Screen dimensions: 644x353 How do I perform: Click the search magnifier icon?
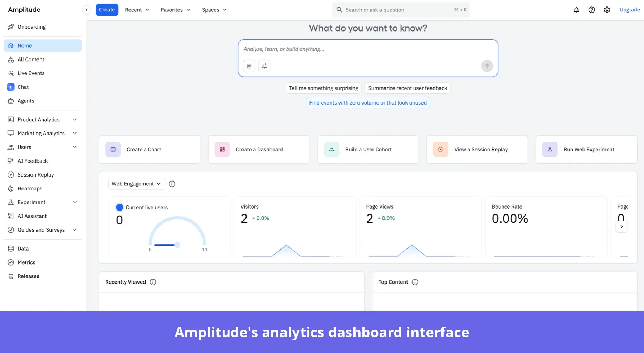click(339, 10)
